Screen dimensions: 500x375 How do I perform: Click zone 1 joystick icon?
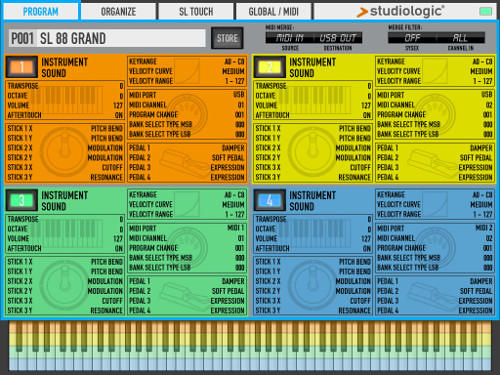[65, 152]
